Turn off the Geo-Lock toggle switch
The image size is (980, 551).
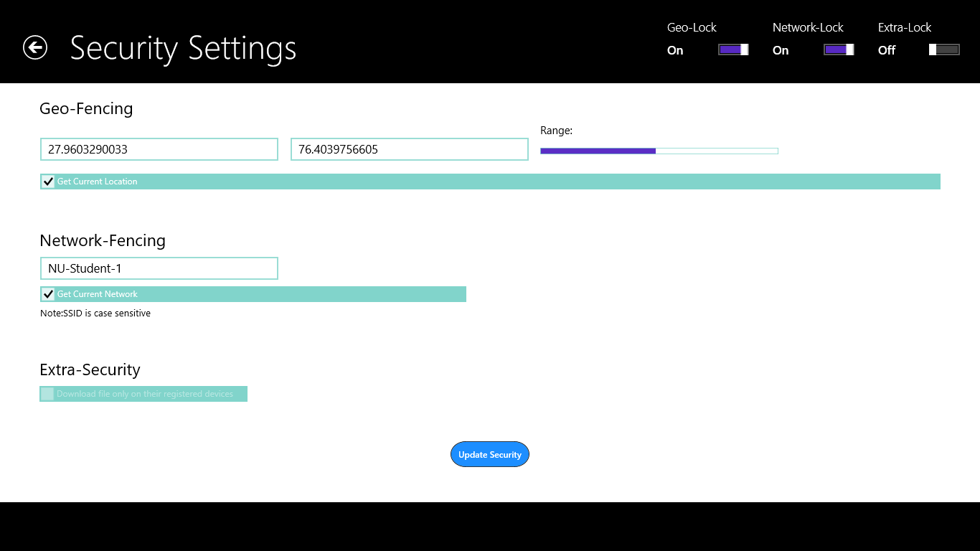(733, 50)
